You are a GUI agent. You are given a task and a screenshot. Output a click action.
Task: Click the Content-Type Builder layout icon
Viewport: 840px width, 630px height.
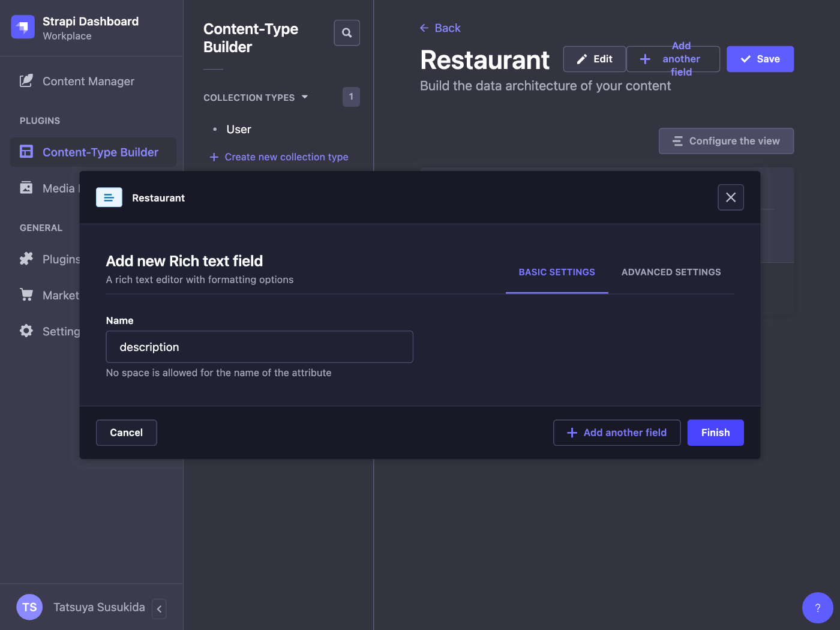26,151
